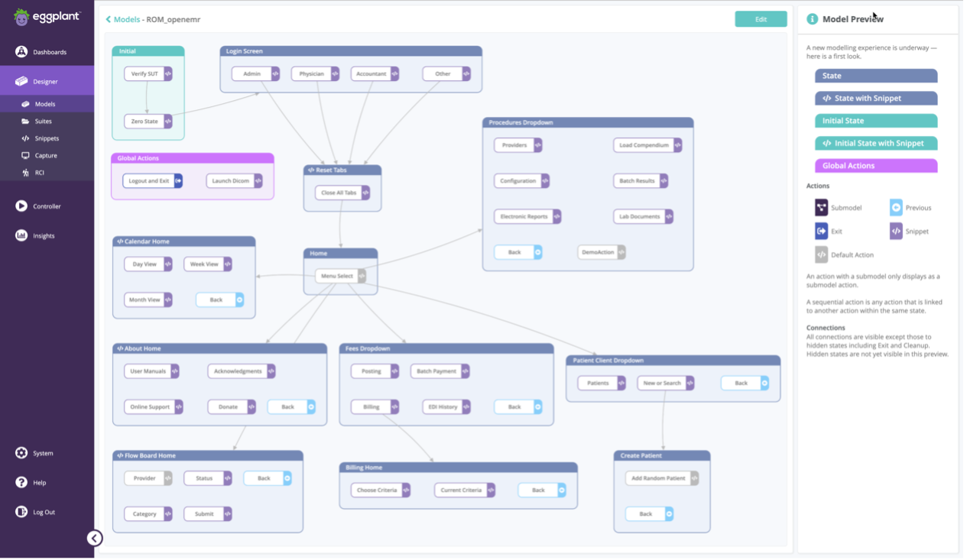Viewport: 967px width, 560px height.
Task: Click the Log Out icon
Action: (x=21, y=512)
